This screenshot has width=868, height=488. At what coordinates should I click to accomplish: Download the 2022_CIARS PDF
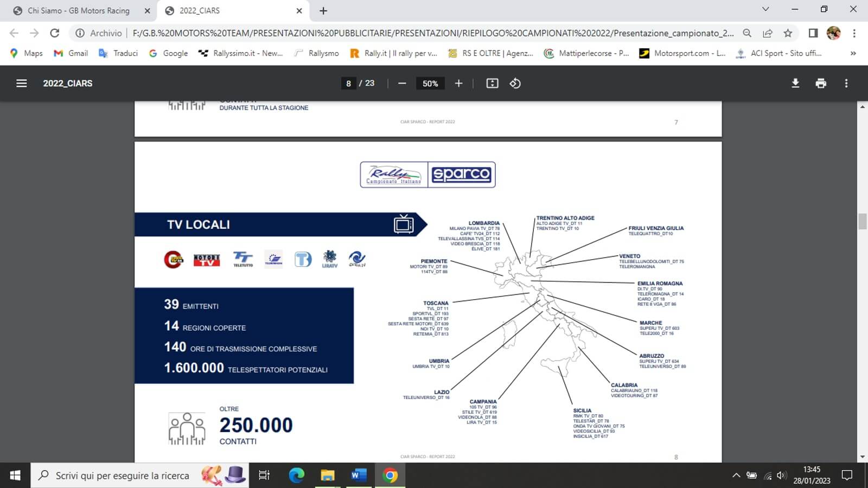coord(795,83)
